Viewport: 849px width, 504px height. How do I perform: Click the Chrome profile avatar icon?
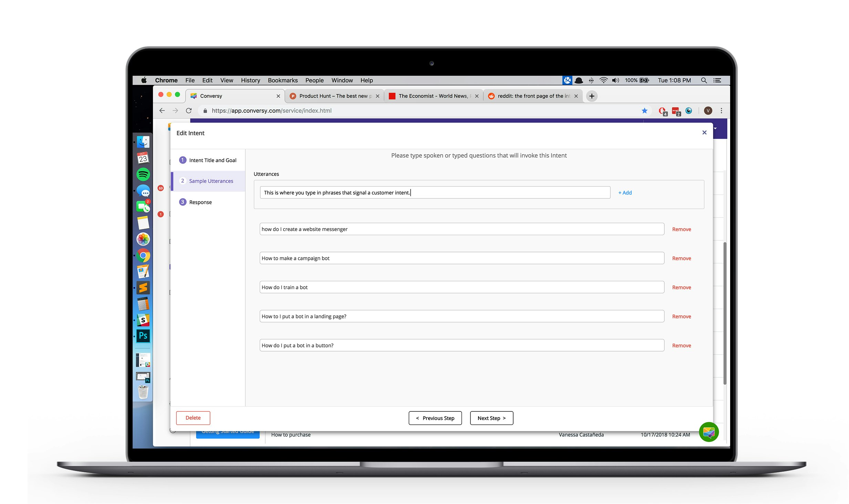708,111
